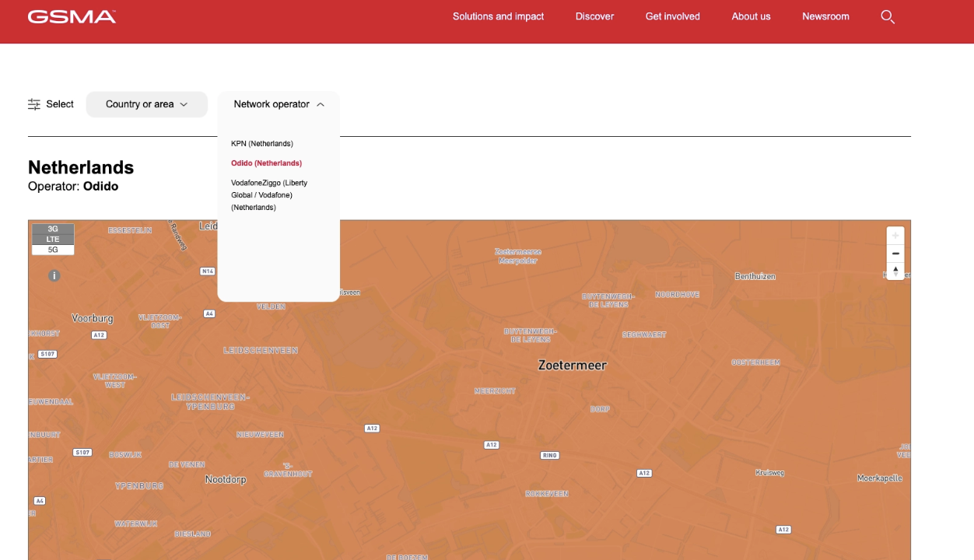Open the search magnifier icon
This screenshot has width=974, height=560.
888,16
